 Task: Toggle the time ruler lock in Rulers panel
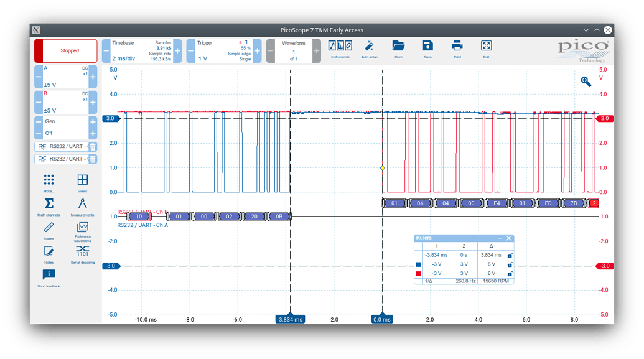[510, 256]
